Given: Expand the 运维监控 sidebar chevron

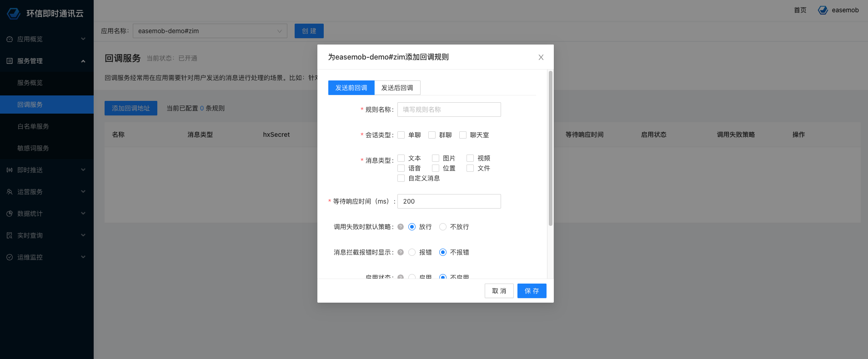Looking at the screenshot, I should point(83,257).
